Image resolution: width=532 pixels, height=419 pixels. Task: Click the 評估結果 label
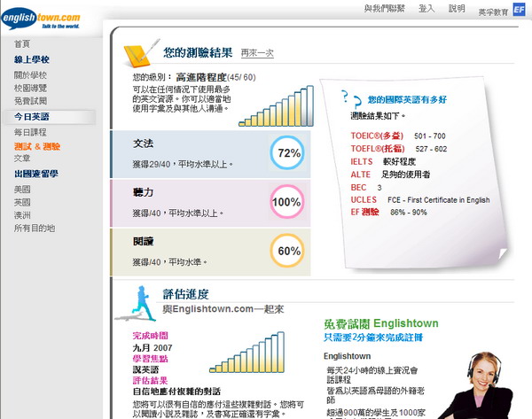click(x=151, y=380)
